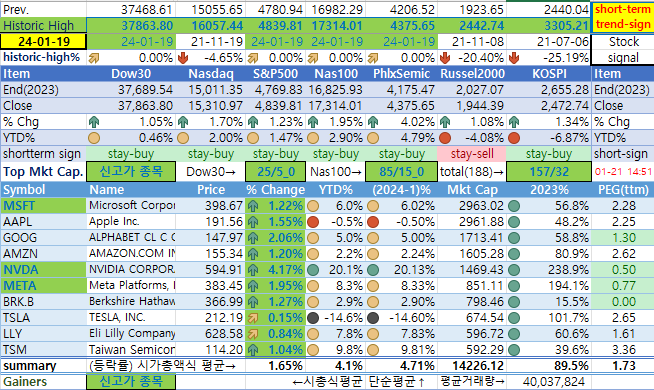Select the summary PEG value 1.73

(623, 366)
